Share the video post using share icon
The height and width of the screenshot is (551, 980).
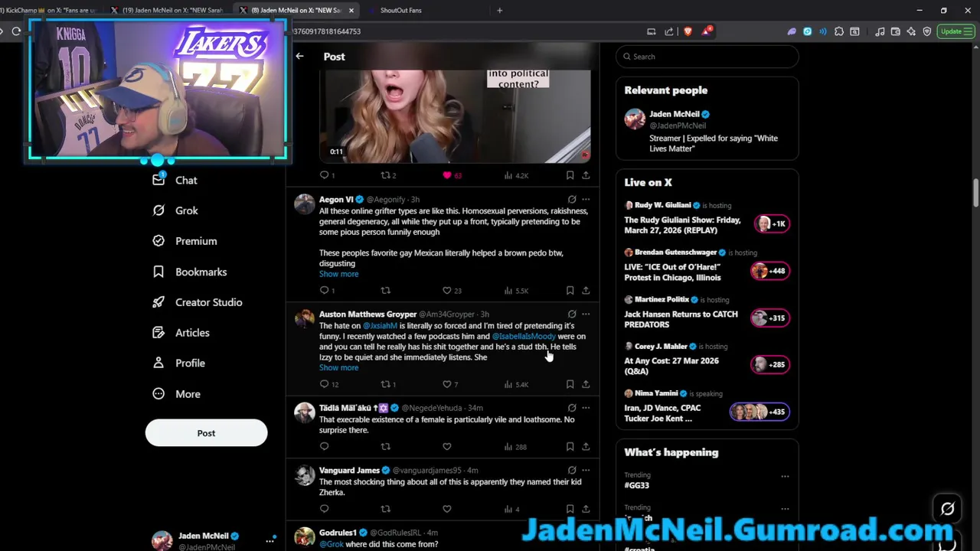(586, 175)
